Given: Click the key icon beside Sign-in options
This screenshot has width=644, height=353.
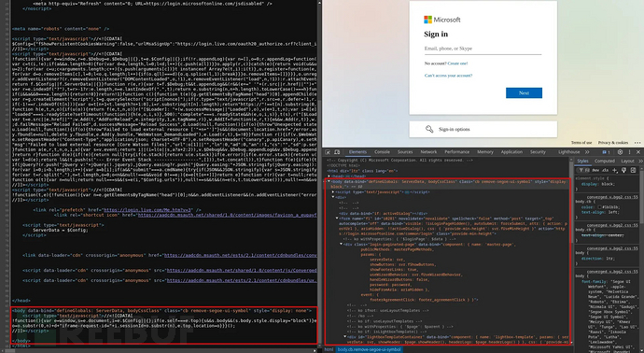Looking at the screenshot, I should click(429, 129).
